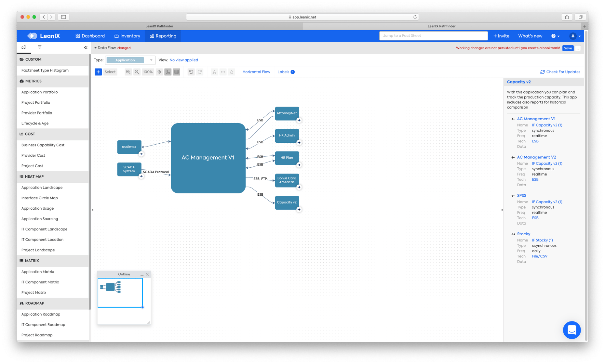Image resolution: width=605 pixels, height=364 pixels.
Task: Collapse the Data Flow header expander
Action: [x=96, y=47]
